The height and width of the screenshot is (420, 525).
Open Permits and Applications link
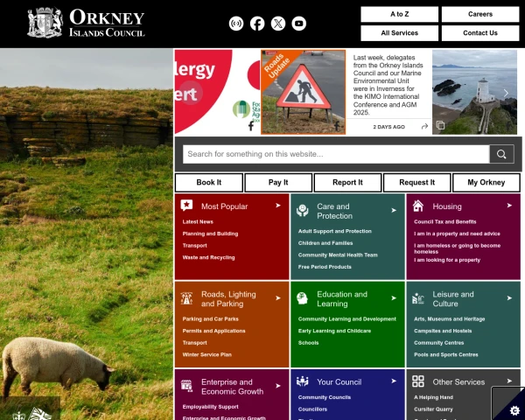click(x=214, y=331)
